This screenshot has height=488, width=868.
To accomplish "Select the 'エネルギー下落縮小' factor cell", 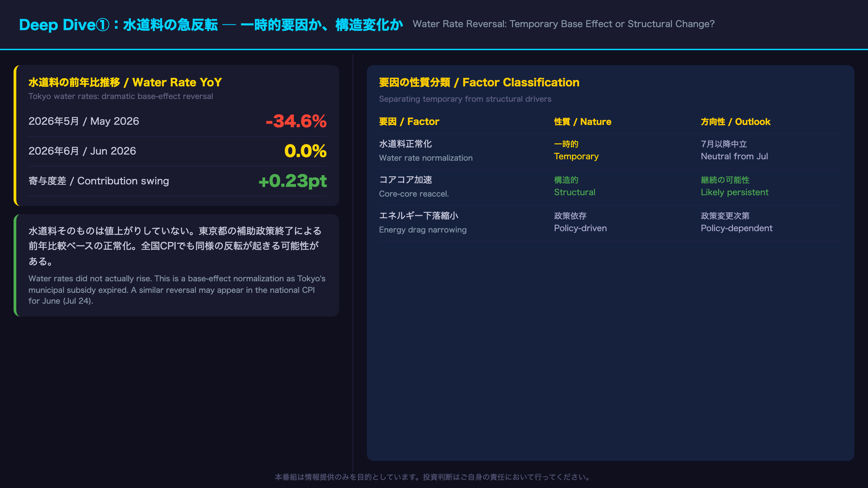I will [x=419, y=216].
